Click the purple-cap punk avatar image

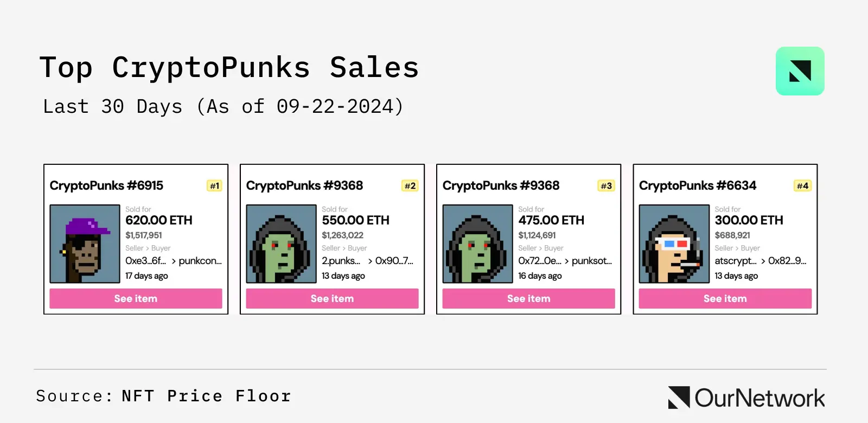[x=84, y=244]
